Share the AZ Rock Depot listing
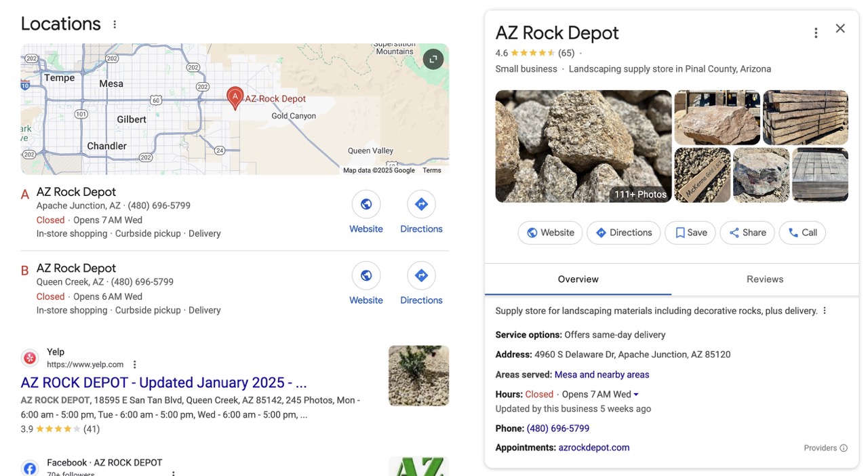This screenshot has width=868, height=476. [x=747, y=233]
